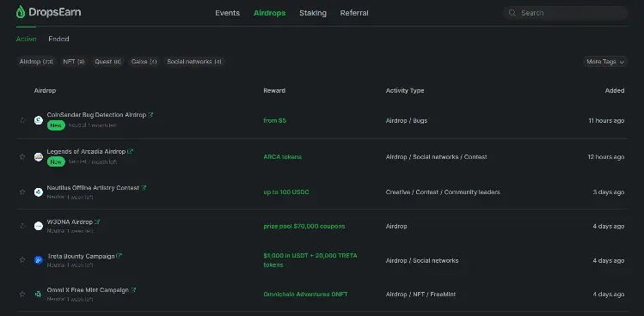
Task: Click 'Airdrop / NFT / FreeMint' activity type
Action: click(x=420, y=295)
